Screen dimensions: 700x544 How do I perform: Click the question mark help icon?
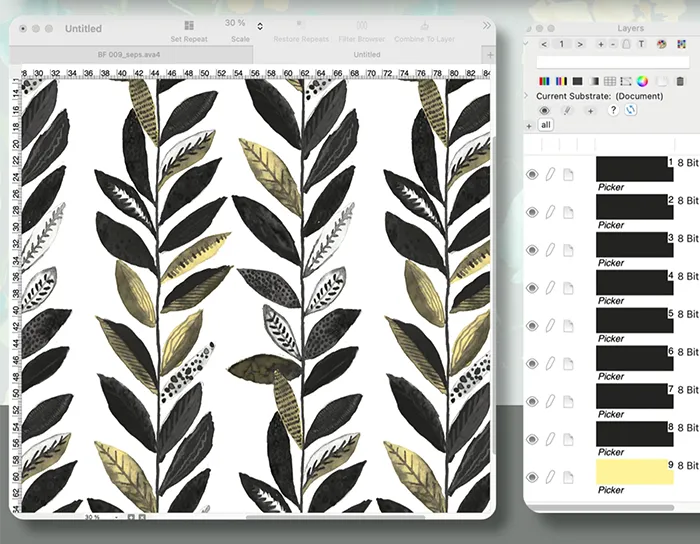pos(613,111)
